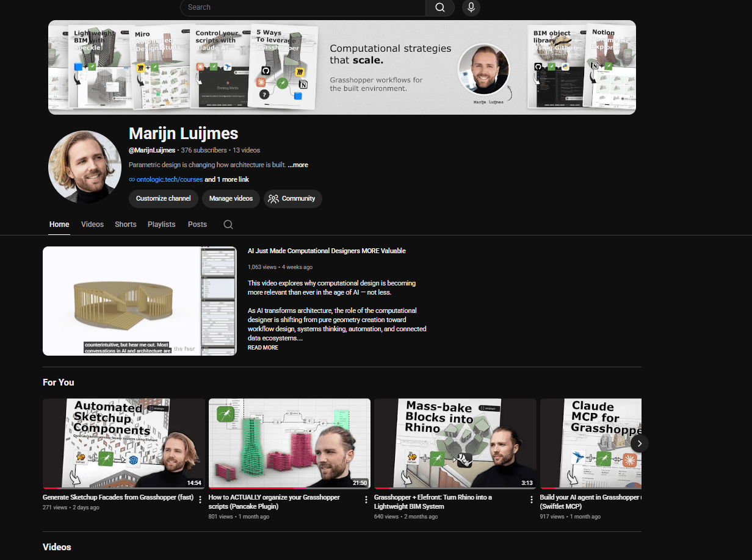Click the Community people icon
This screenshot has height=560, width=752.
coord(273,199)
